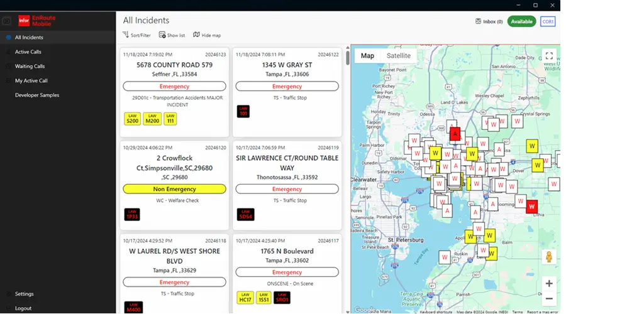Click red W marker near Lithia
644x314 pixels.
(532, 206)
